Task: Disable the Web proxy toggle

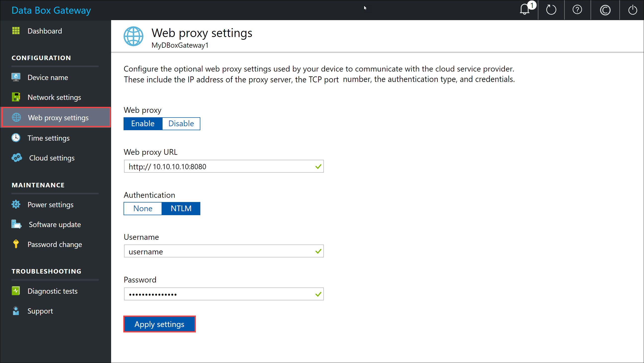Action: point(181,123)
